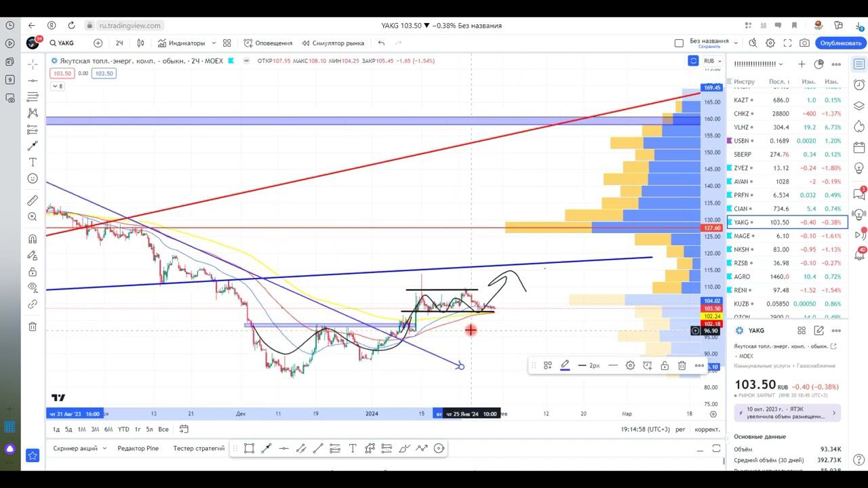Select the Все time range
Viewport: 868px width, 488px height.
163,429
